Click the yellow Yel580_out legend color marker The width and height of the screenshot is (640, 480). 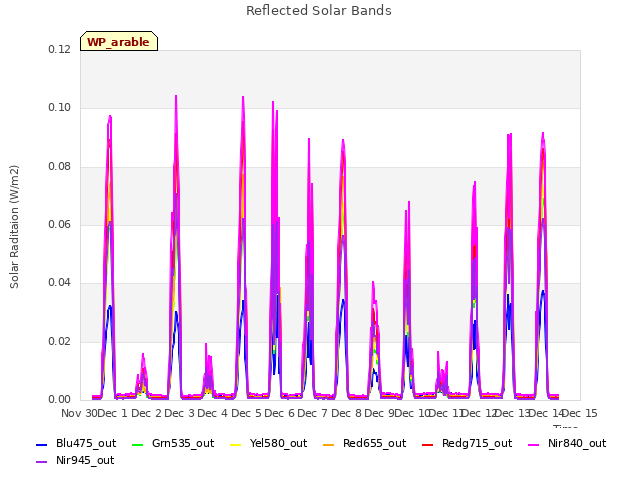pyautogui.click(x=236, y=444)
